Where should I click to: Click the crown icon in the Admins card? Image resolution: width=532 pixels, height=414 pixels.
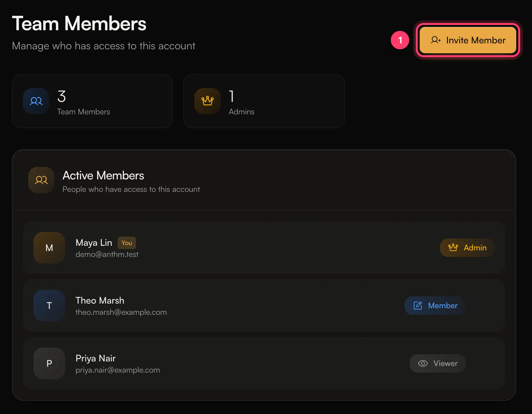pos(208,101)
